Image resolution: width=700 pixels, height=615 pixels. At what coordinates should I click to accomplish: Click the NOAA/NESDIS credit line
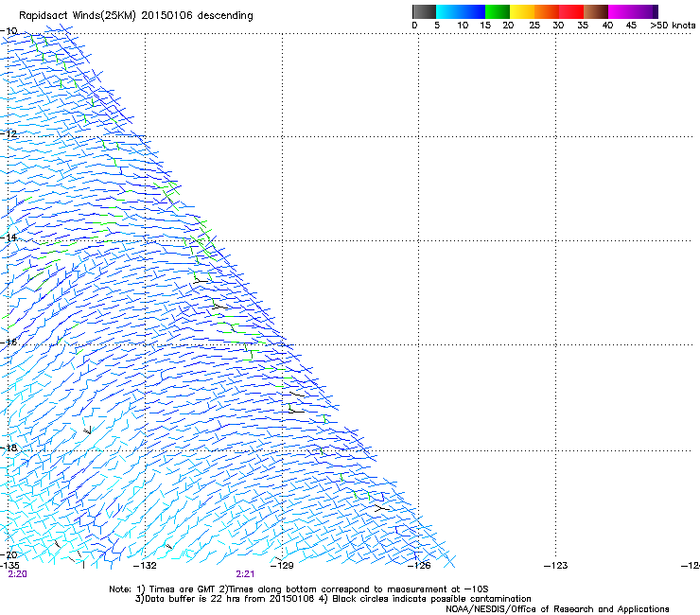tap(557, 609)
